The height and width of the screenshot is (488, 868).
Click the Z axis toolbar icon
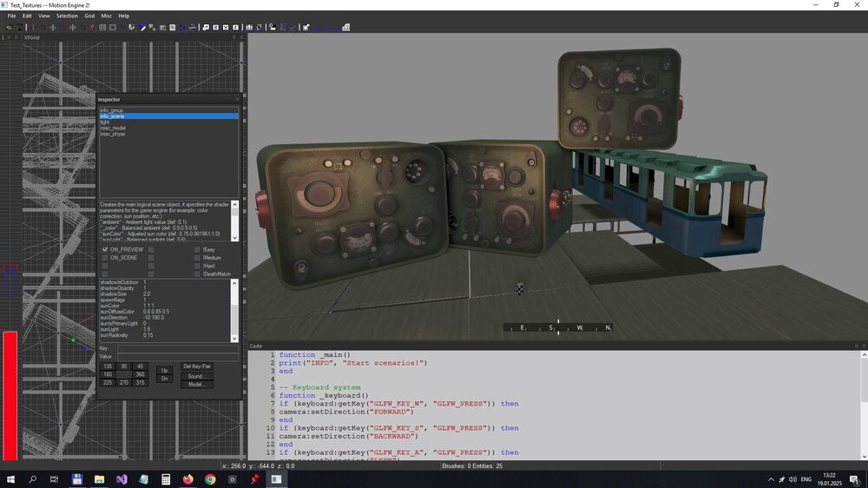235,27
